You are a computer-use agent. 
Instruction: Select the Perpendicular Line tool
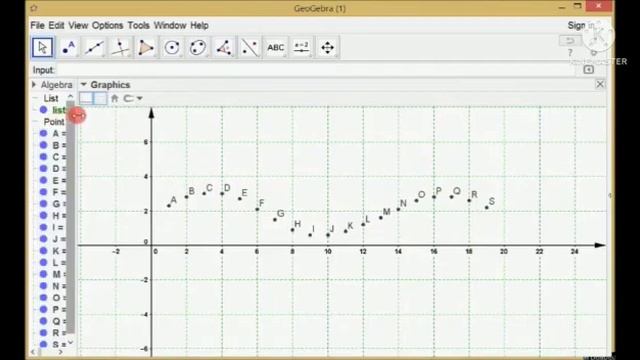pos(120,47)
